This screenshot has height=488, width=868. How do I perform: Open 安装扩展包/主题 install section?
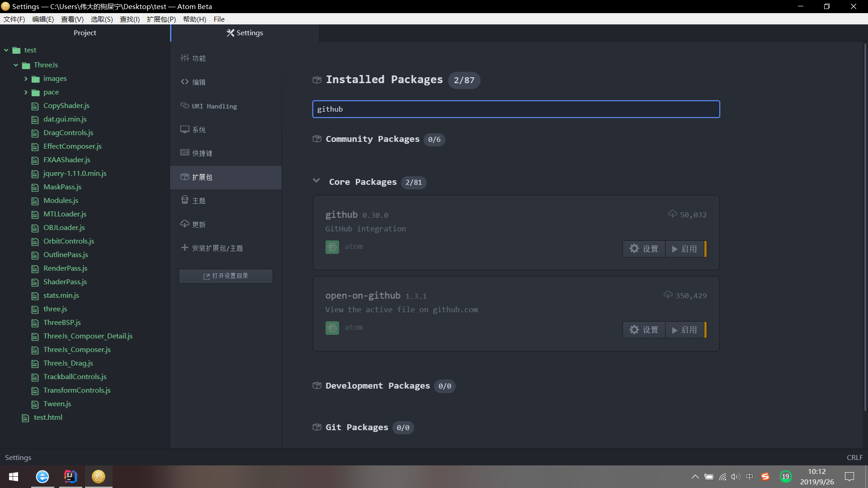pos(217,248)
